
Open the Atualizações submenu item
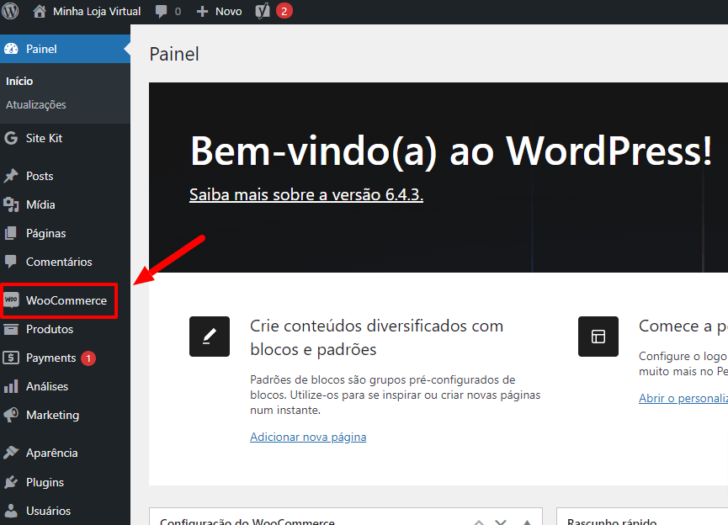coord(36,105)
